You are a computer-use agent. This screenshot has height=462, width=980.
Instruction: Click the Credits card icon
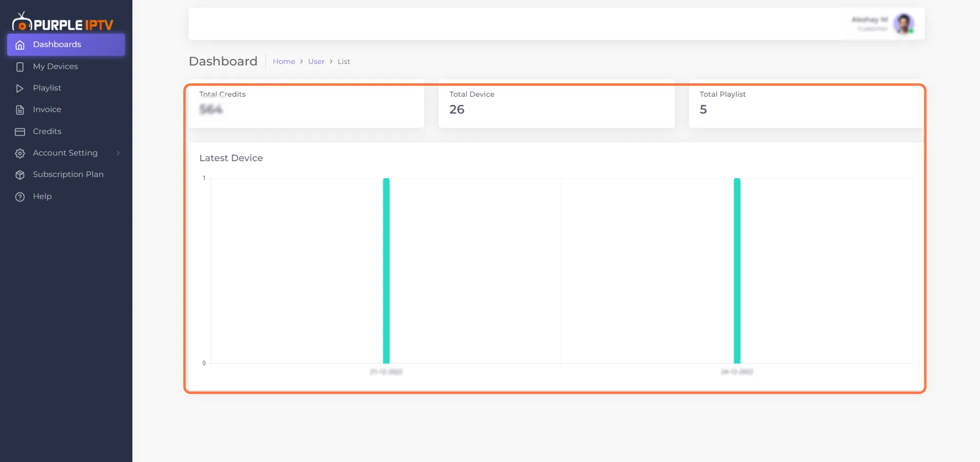coord(20,132)
